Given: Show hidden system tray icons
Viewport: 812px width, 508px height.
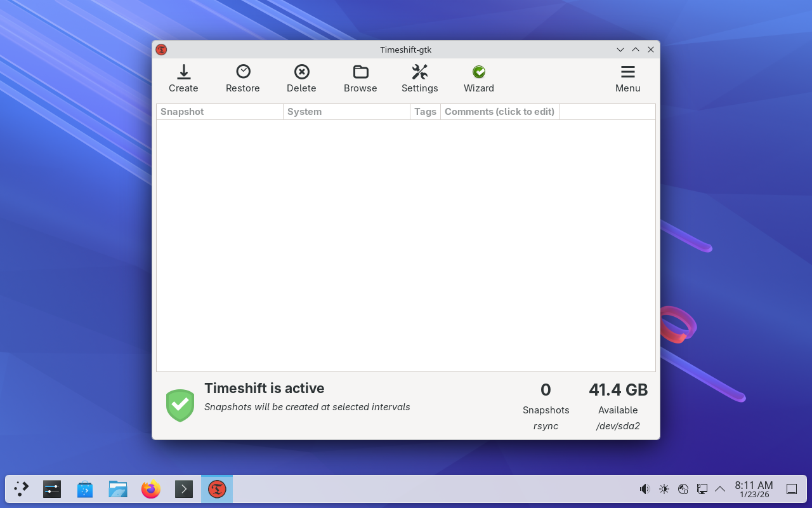Looking at the screenshot, I should click(x=720, y=489).
